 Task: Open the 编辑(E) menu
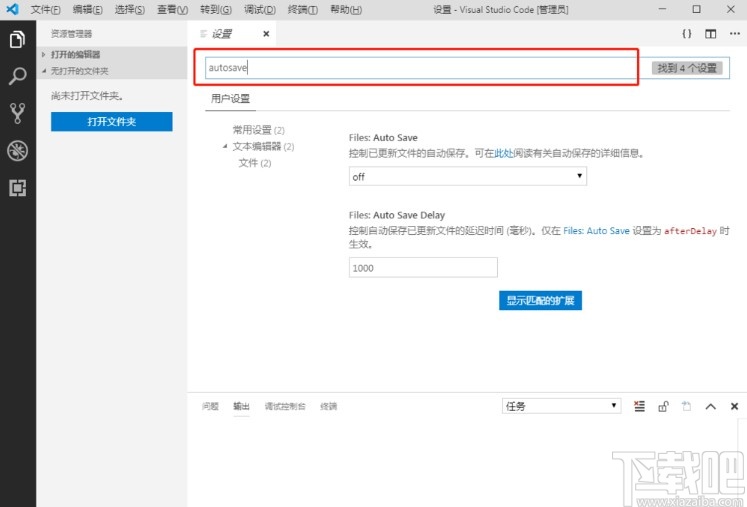pos(88,10)
